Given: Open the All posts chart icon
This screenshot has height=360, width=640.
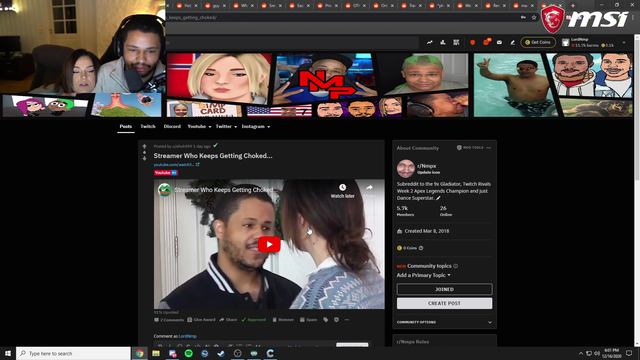Looking at the screenshot, I should pos(443,42).
